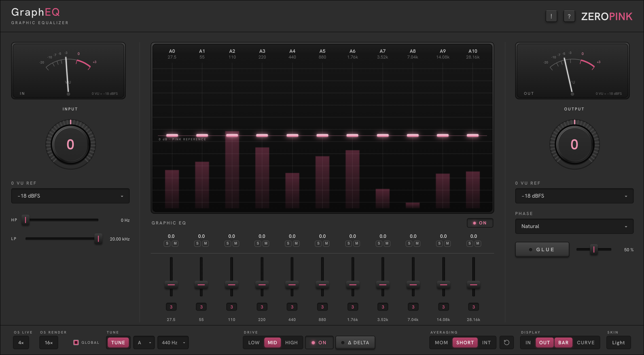This screenshot has width=644, height=355.
Task: Select HIGH drive mode
Action: pos(291,342)
